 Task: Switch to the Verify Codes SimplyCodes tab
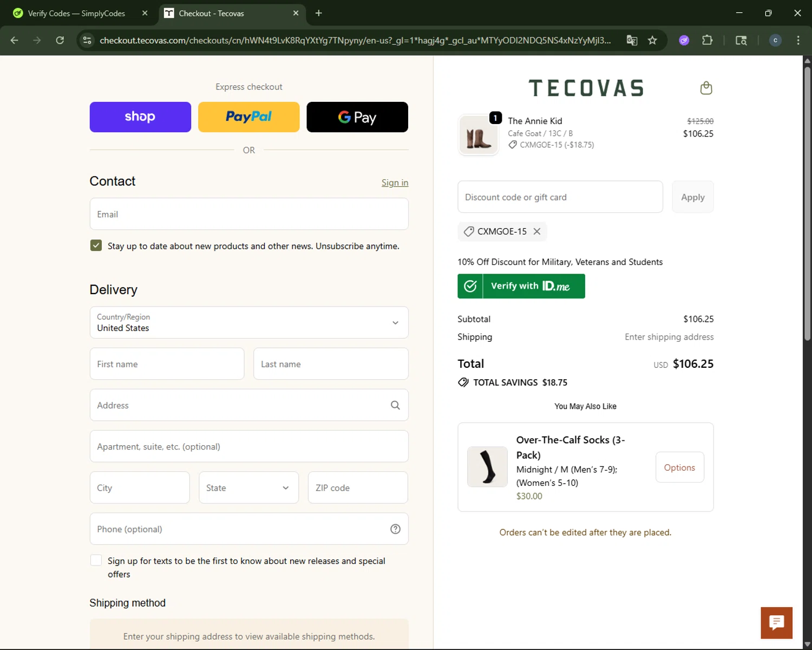pyautogui.click(x=76, y=14)
